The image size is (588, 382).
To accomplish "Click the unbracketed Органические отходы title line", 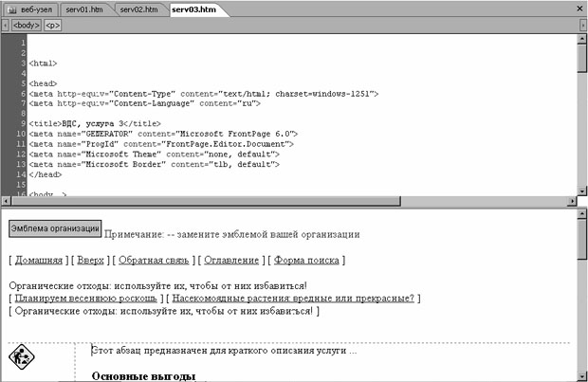I will [x=157, y=286].
